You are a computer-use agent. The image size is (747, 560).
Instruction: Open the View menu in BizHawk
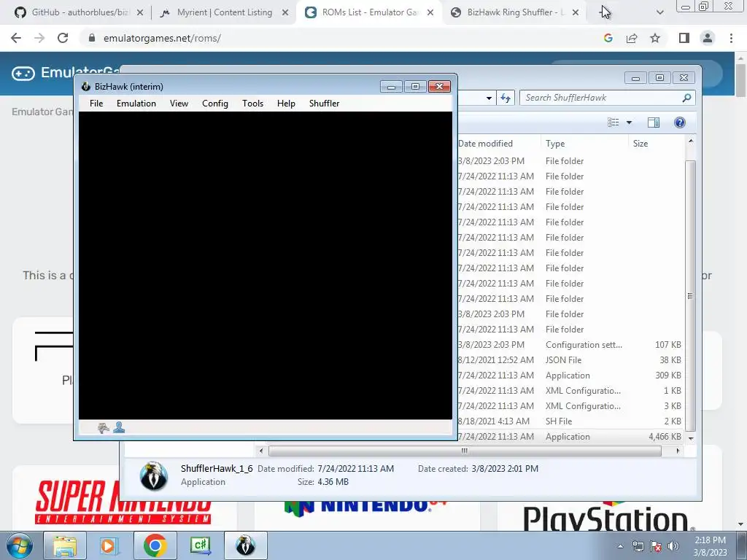pos(179,104)
